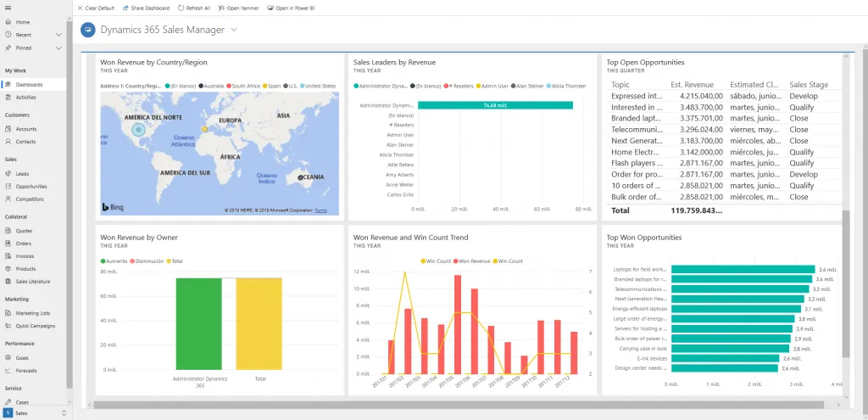
Task: Click the 74.68 mill. revenue bar
Action: (x=495, y=105)
